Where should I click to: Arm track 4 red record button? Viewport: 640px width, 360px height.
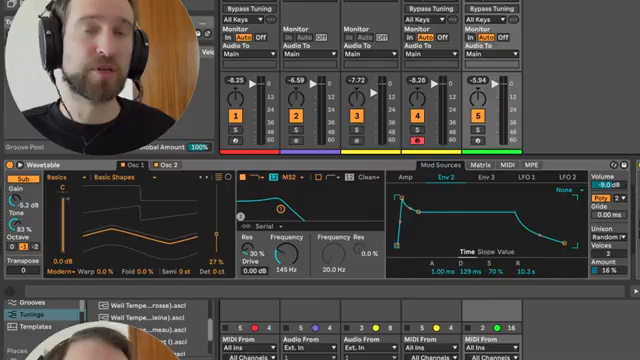tap(417, 141)
